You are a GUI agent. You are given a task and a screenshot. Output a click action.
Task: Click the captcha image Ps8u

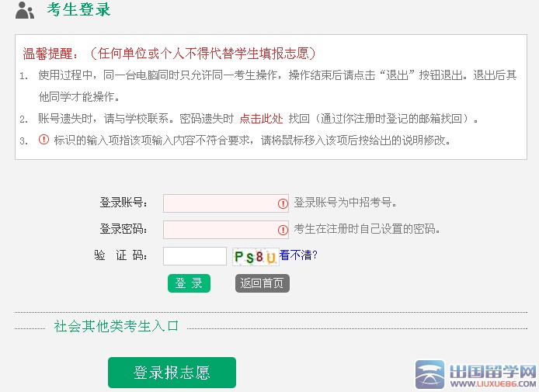(x=255, y=256)
